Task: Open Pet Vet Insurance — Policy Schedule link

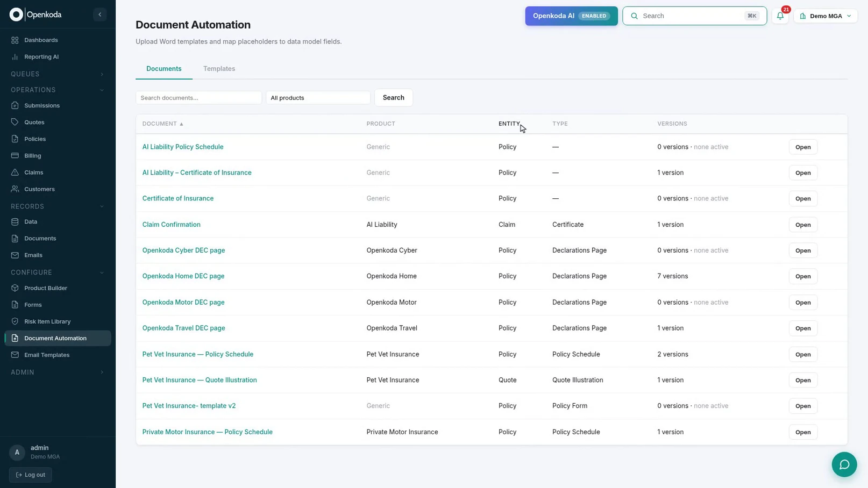Action: 198,354
